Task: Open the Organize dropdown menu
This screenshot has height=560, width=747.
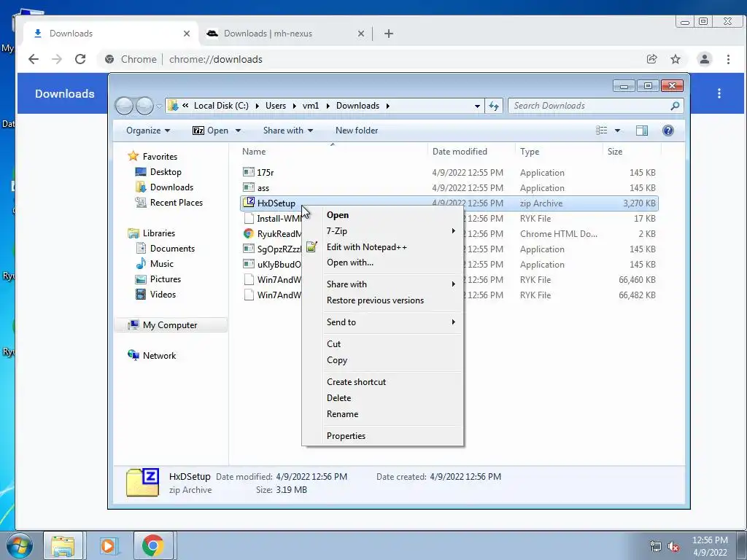Action: [x=147, y=131]
